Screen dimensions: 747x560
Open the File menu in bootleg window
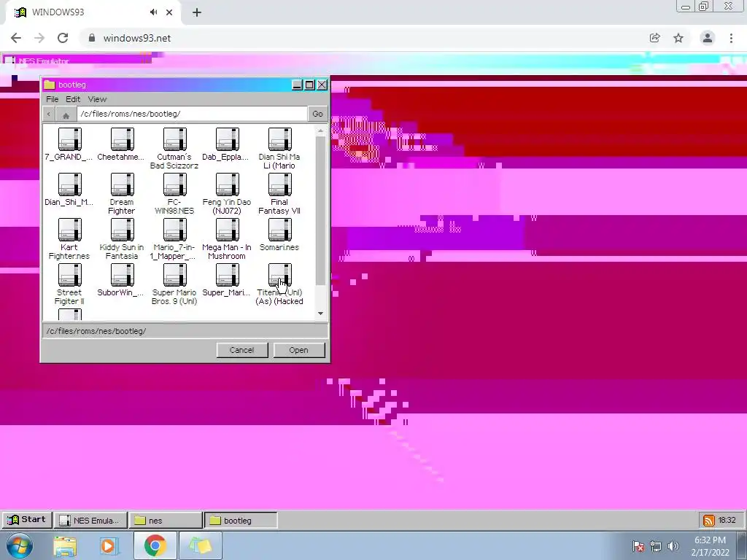tap(53, 99)
